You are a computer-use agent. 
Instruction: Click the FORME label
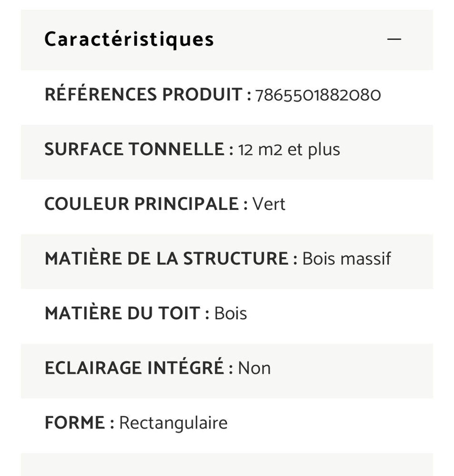(x=79, y=422)
